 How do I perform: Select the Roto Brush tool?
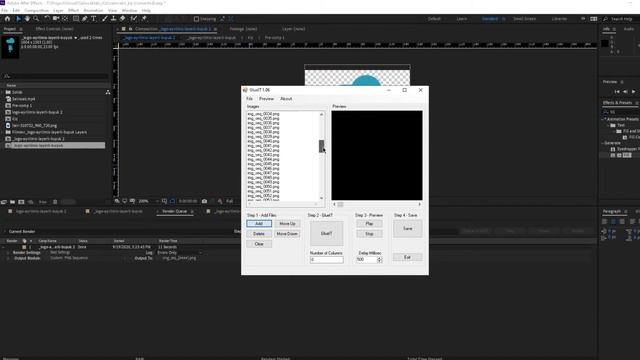click(x=133, y=19)
